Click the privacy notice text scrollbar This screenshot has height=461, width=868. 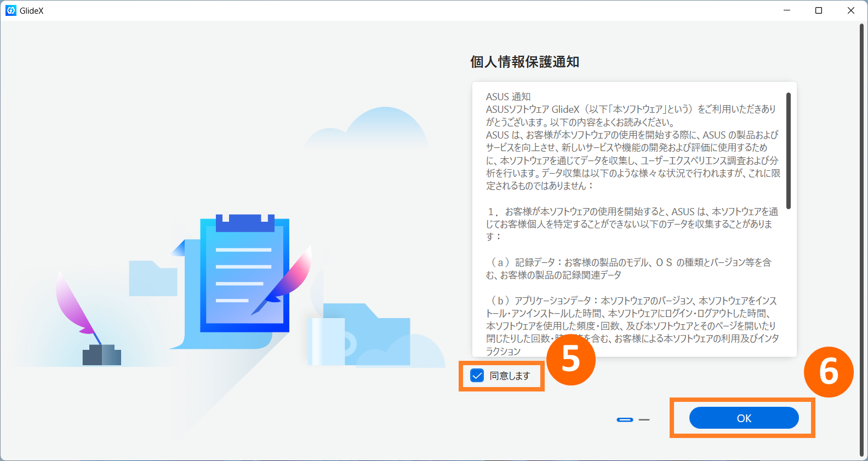pyautogui.click(x=789, y=151)
